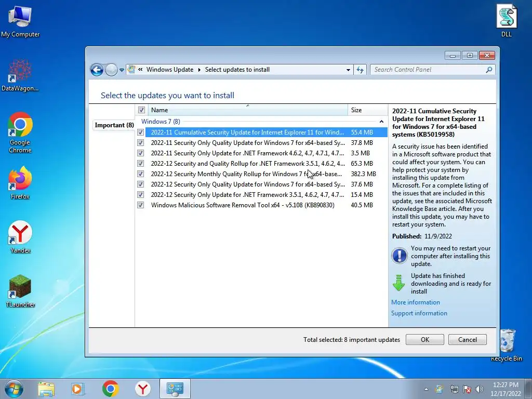Click the Action Center flag tray icon
Viewport: 532px width, 399px height.
coord(467,389)
